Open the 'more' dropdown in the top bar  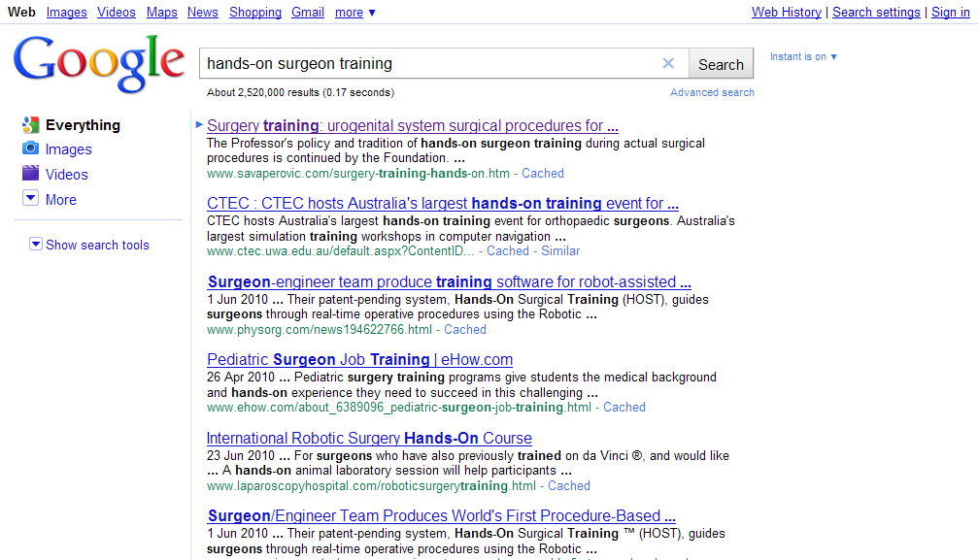click(x=354, y=13)
